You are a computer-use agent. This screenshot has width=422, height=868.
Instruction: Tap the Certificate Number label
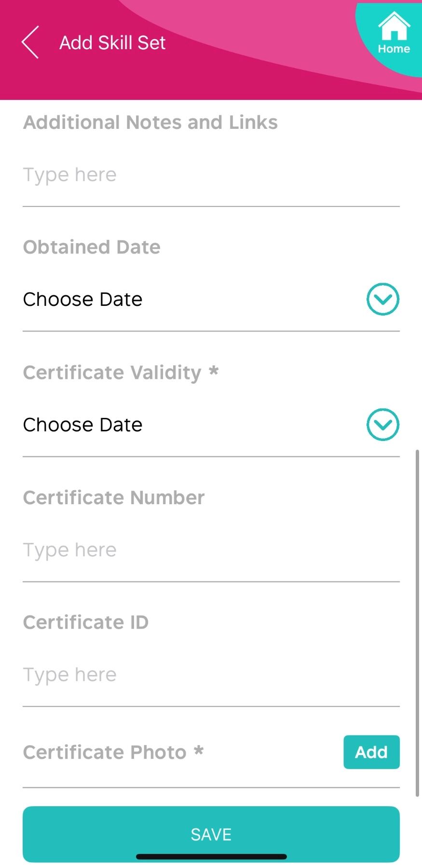(x=114, y=497)
